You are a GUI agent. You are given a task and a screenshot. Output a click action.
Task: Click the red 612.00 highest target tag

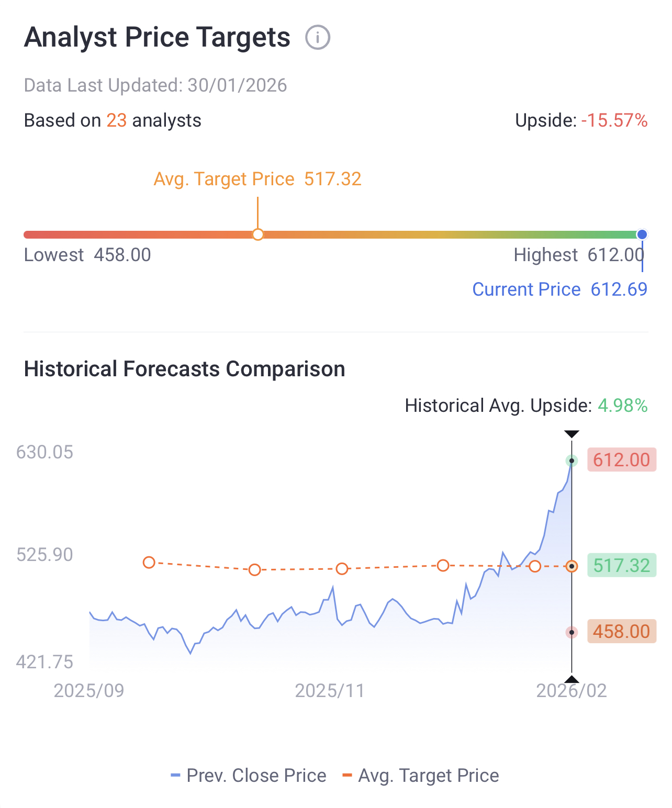pyautogui.click(x=621, y=460)
